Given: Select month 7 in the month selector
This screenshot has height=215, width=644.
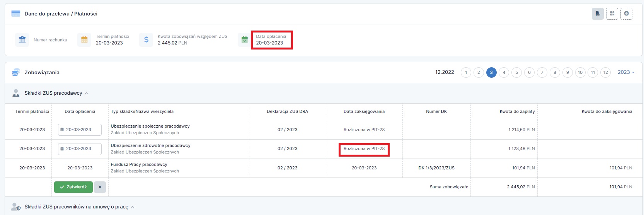Looking at the screenshot, I should 542,72.
